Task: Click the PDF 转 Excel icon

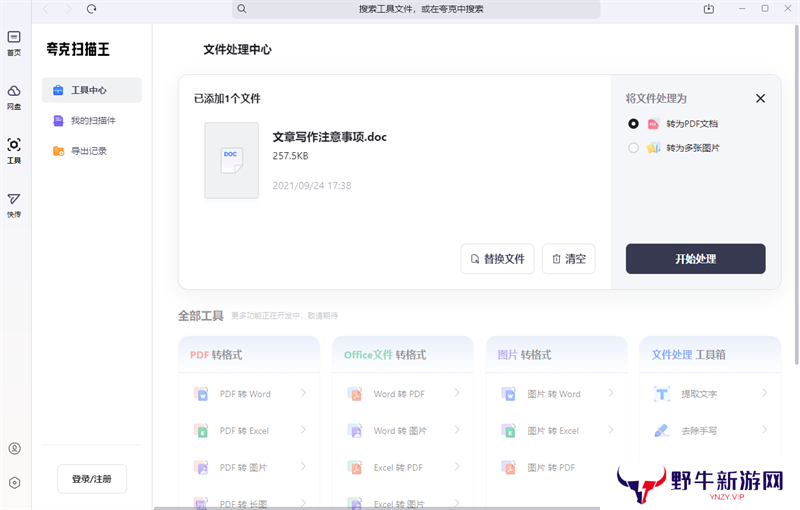Action: tap(201, 430)
